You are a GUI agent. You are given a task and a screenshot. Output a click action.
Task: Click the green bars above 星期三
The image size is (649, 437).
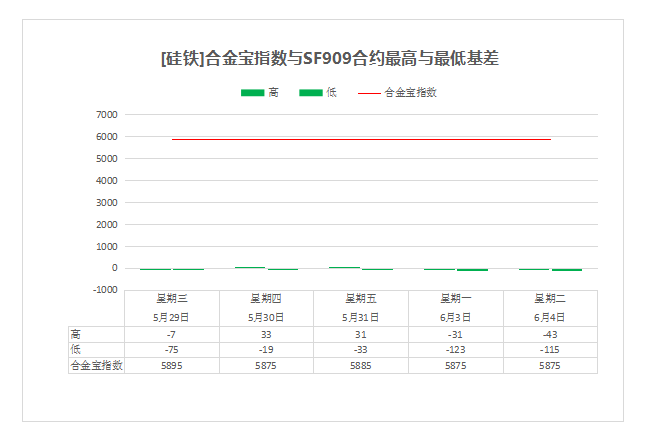click(x=172, y=269)
